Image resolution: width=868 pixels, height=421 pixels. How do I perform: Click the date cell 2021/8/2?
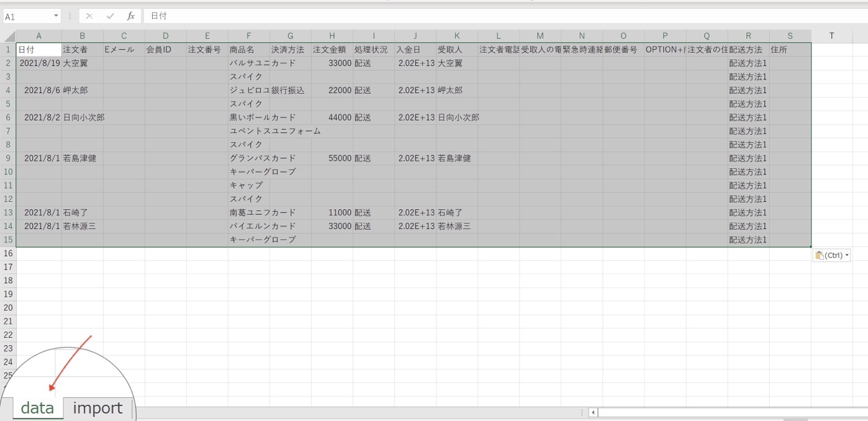(x=38, y=117)
